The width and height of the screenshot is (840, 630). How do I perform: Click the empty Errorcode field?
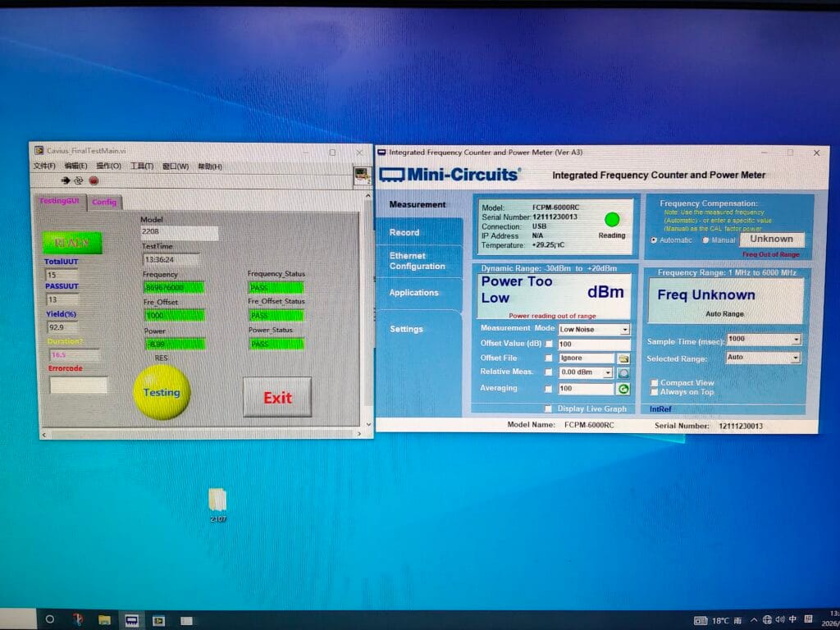(x=78, y=386)
